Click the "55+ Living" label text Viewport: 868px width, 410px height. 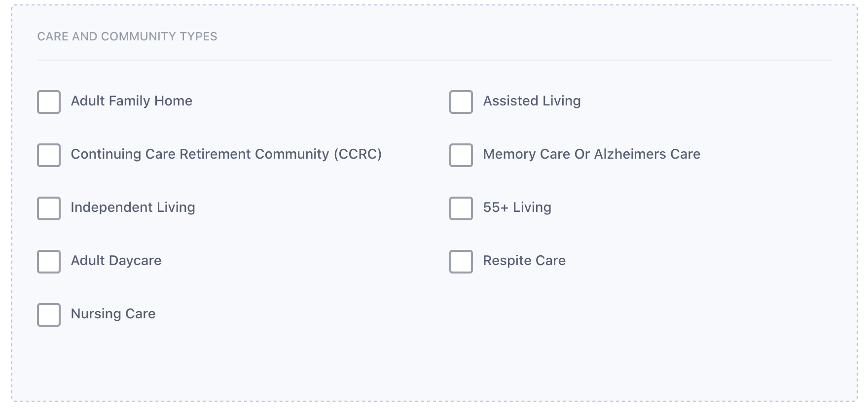(517, 207)
